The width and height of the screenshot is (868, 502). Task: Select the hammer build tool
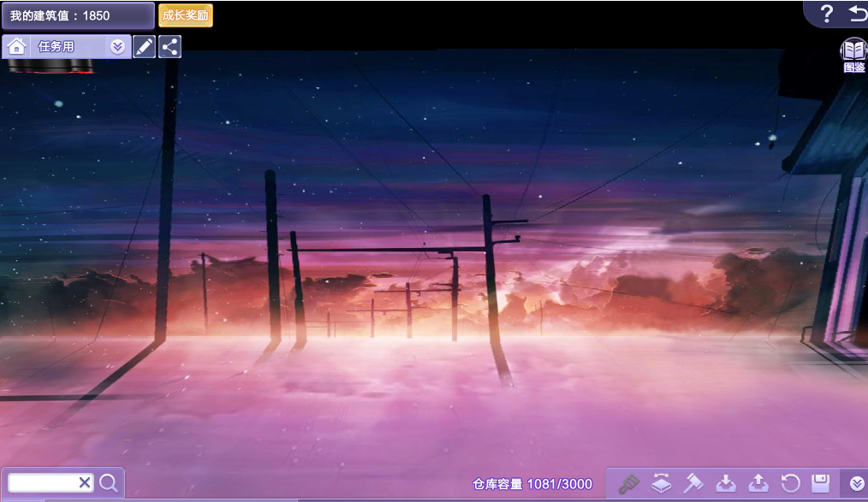click(693, 484)
